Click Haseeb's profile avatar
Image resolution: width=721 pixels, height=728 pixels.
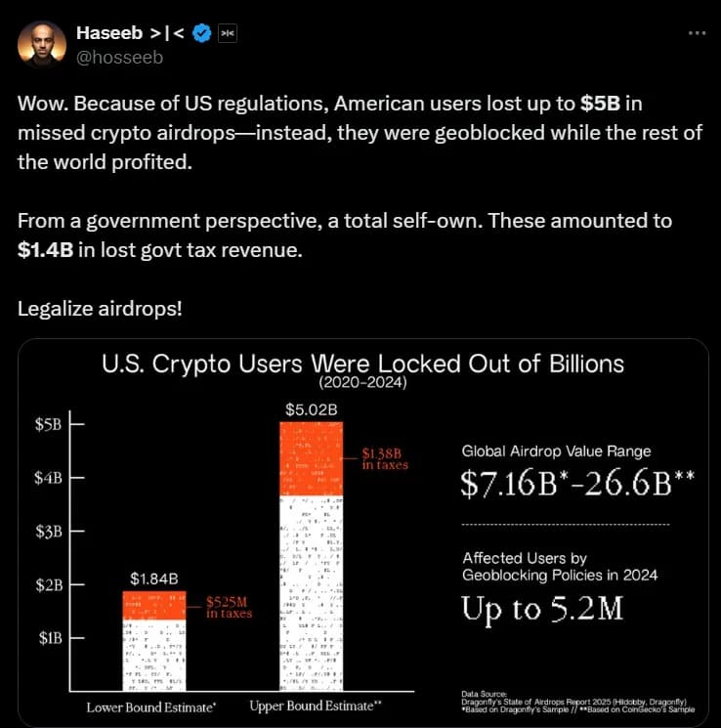pos(41,44)
